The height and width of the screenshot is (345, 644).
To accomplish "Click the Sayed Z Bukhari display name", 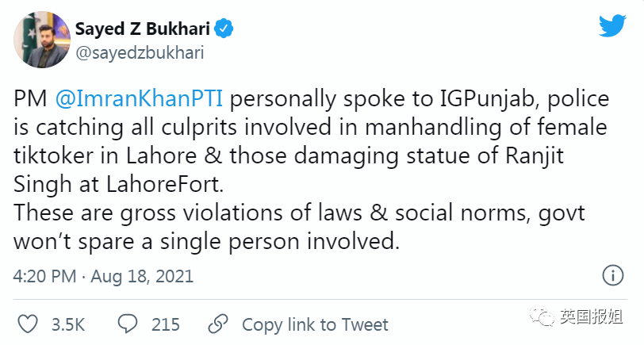I will pos(143,30).
